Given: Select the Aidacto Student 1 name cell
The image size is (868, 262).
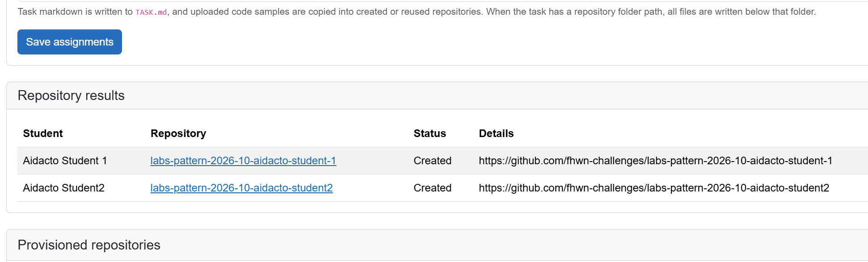Looking at the screenshot, I should click(65, 161).
